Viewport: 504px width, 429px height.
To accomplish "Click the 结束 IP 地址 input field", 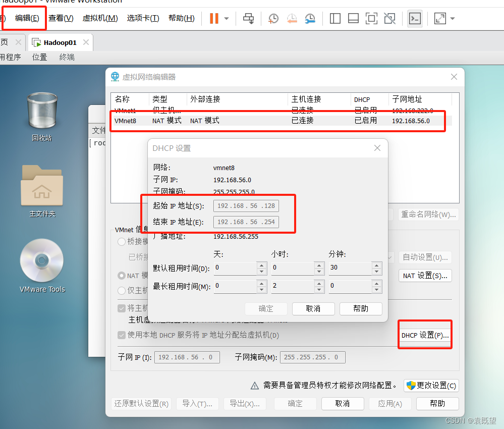I will [x=246, y=222].
